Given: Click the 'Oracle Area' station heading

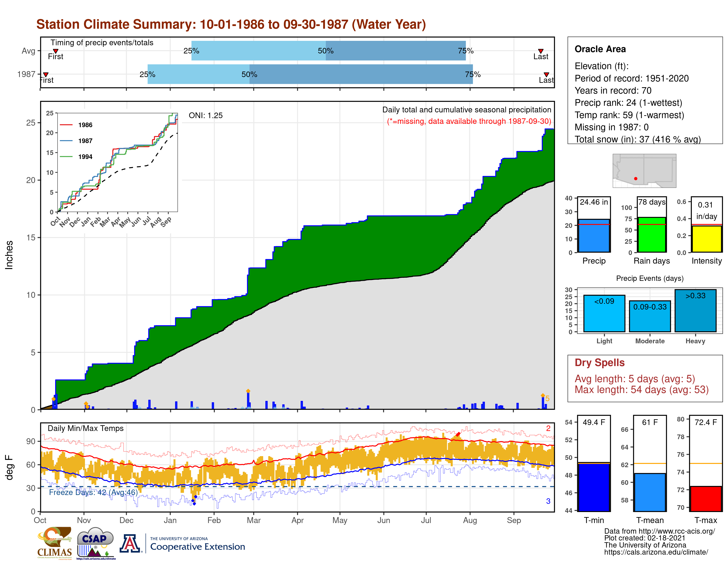Looking at the screenshot, I should coord(600,49).
